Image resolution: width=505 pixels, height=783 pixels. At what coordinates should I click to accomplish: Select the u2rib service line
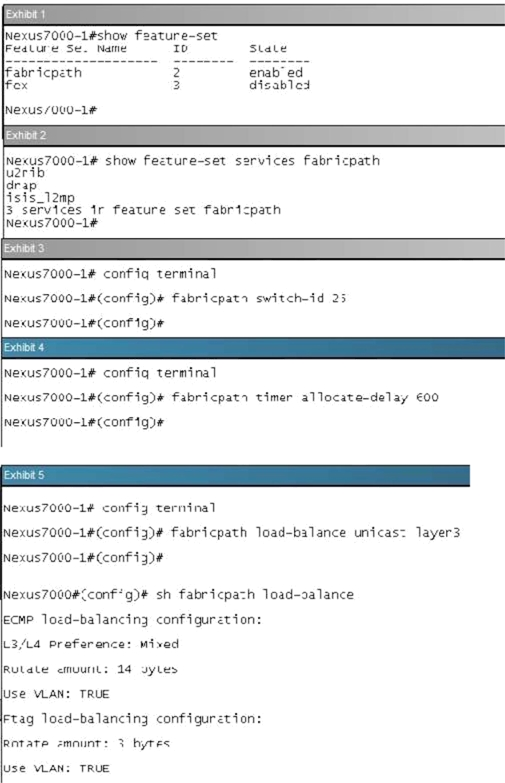[25, 173]
